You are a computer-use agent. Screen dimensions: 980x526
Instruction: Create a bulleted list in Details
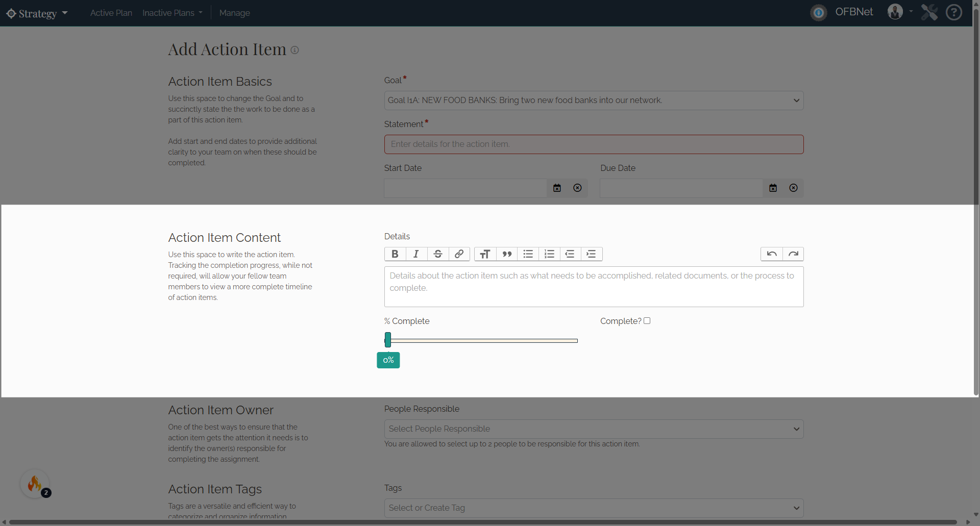click(528, 254)
